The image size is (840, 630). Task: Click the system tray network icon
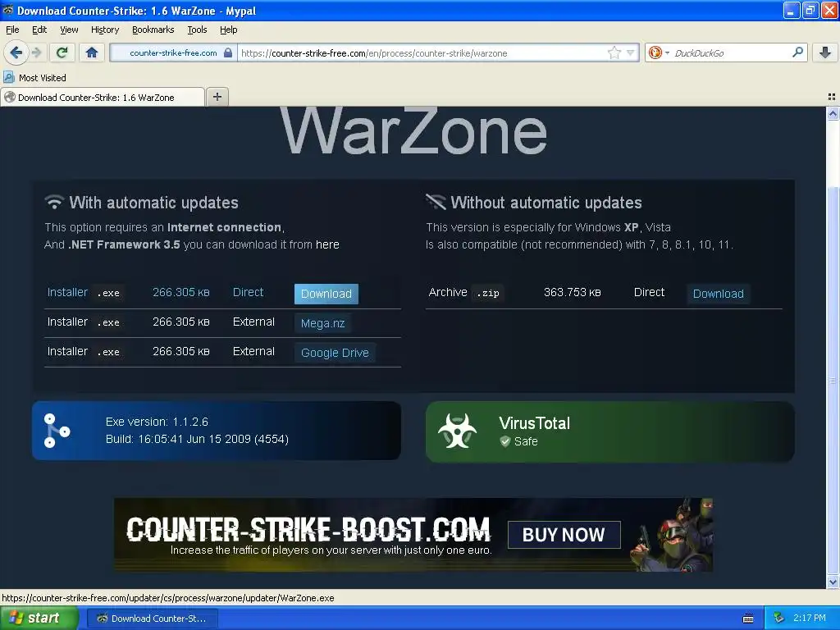[x=778, y=619]
